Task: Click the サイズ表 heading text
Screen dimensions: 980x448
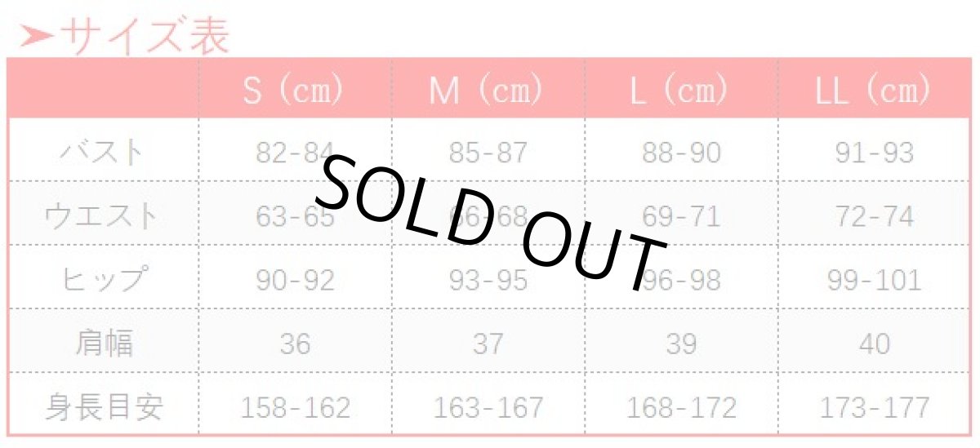Action: pos(145,37)
